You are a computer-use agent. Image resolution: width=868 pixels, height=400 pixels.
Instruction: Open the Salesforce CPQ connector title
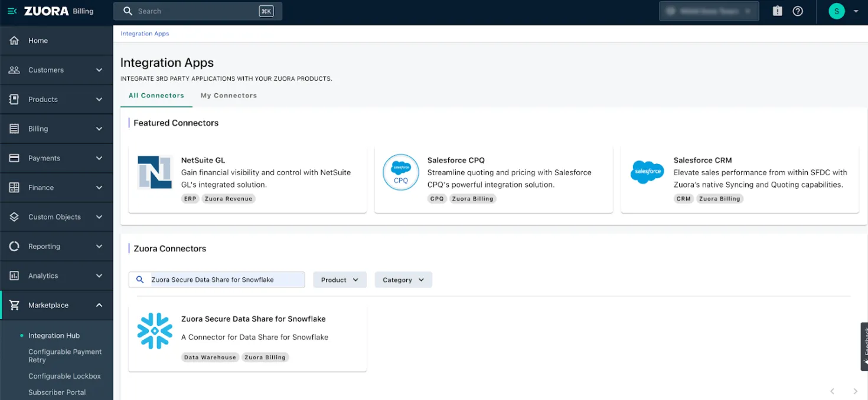click(x=456, y=160)
